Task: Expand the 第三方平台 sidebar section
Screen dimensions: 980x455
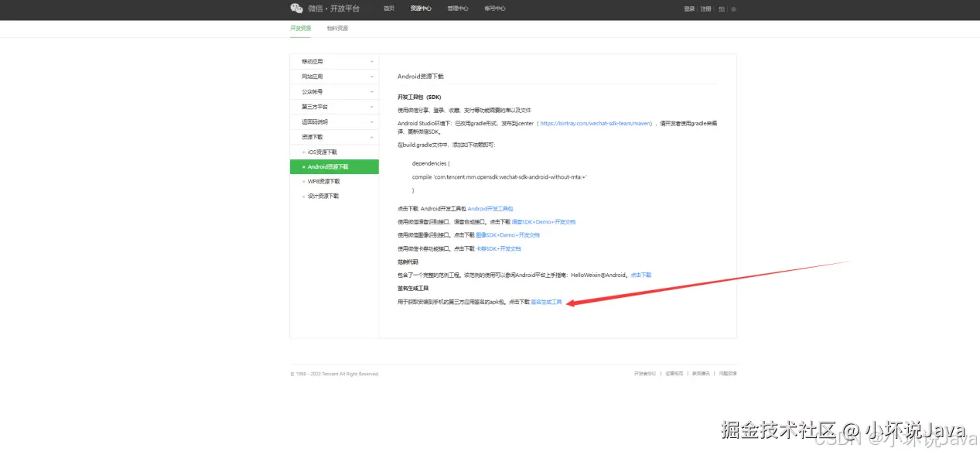Action: (x=334, y=107)
